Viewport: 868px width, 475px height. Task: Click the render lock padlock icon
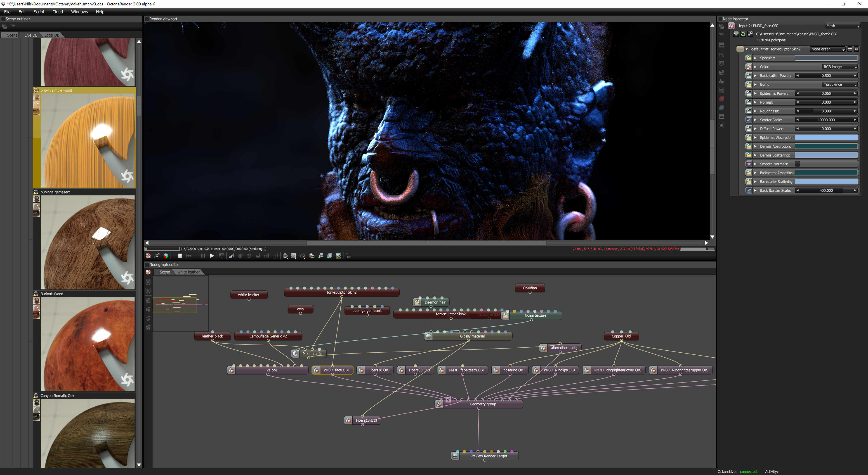click(x=348, y=256)
